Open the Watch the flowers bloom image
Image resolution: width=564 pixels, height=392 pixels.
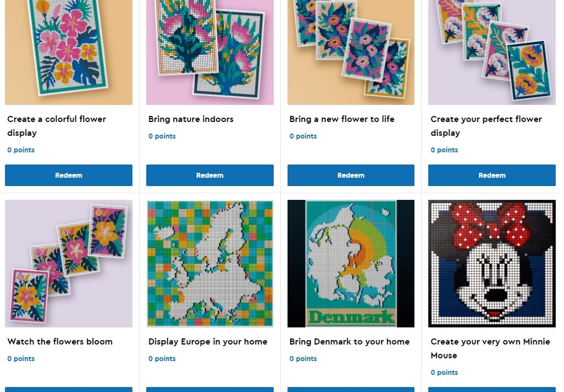tap(68, 263)
